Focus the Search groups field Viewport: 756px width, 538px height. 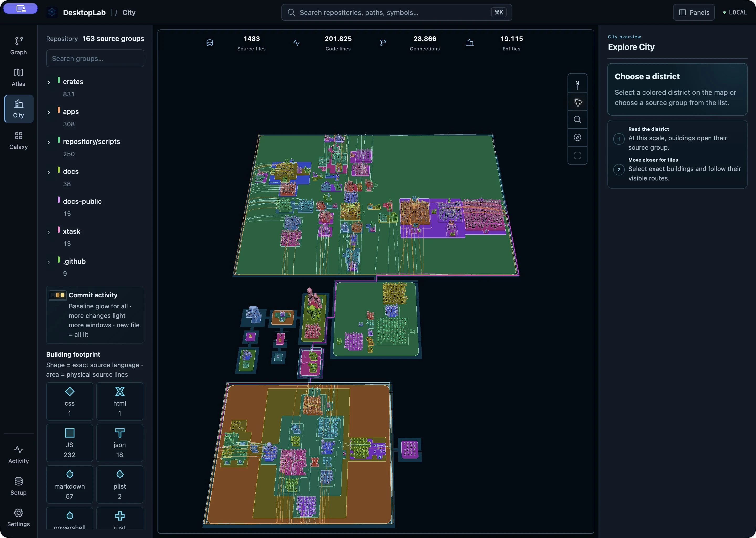[95, 58]
